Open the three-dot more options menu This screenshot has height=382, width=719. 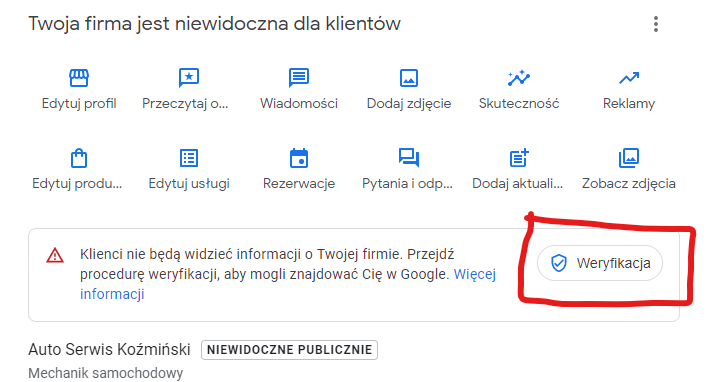656,24
